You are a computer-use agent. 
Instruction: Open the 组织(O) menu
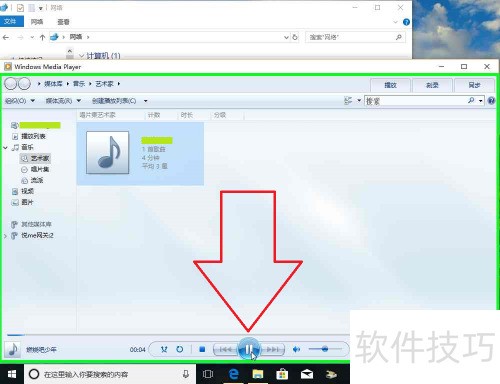click(20, 101)
